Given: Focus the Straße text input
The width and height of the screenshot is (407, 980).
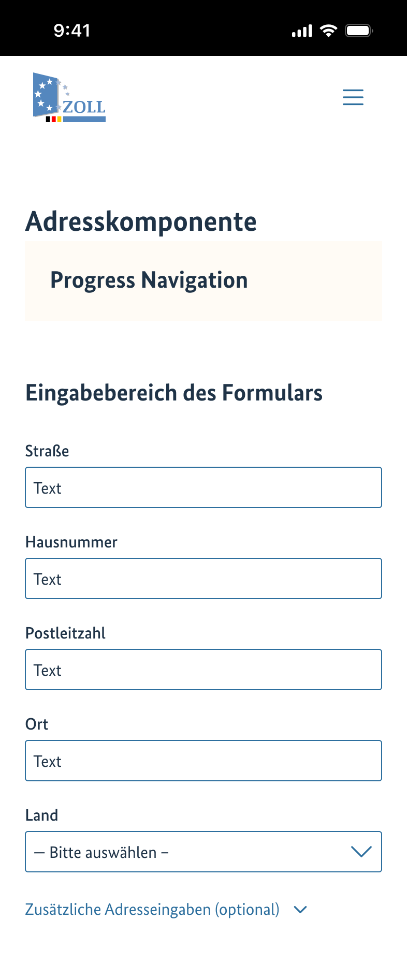Looking at the screenshot, I should pos(203,487).
